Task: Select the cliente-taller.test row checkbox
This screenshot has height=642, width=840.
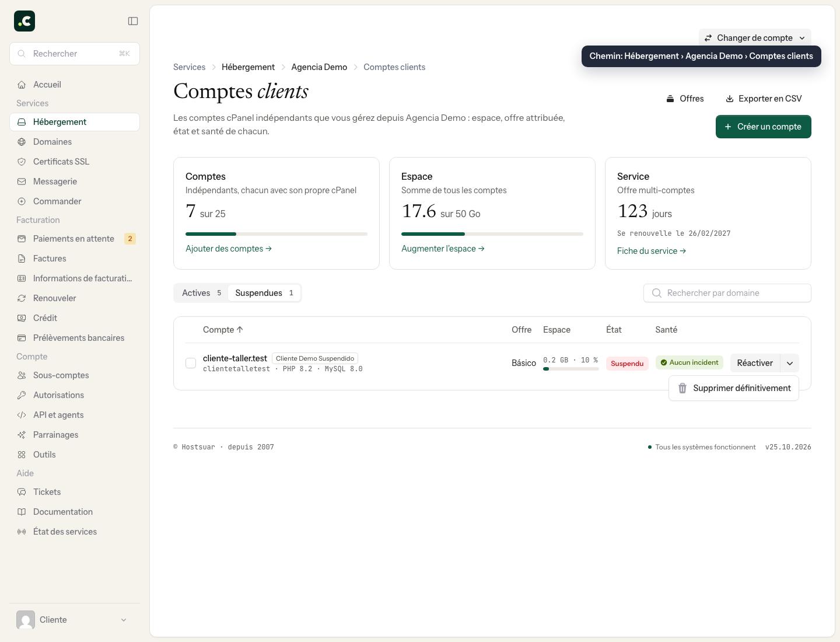Action: pyautogui.click(x=191, y=363)
